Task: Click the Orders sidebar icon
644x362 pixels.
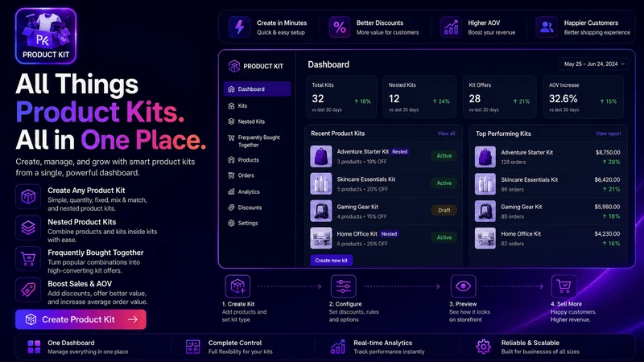Action: coord(231,175)
